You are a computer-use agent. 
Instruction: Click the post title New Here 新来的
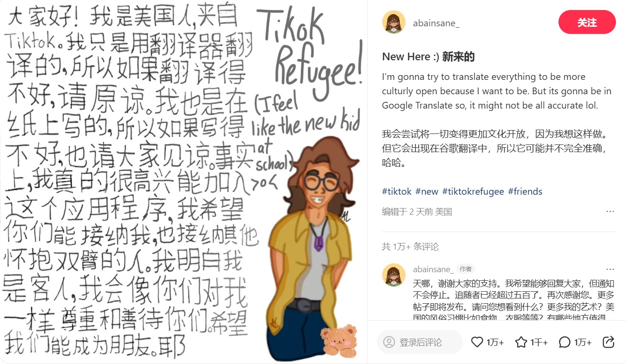pos(428,57)
